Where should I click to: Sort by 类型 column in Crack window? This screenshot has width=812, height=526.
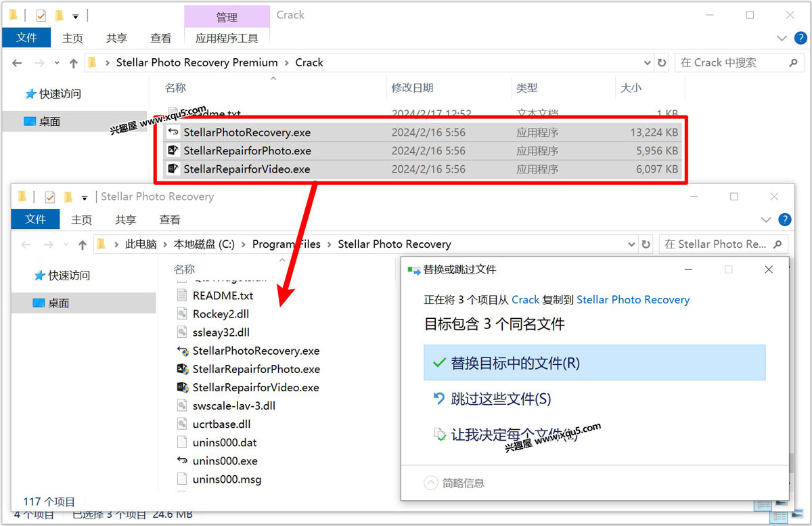pos(526,88)
